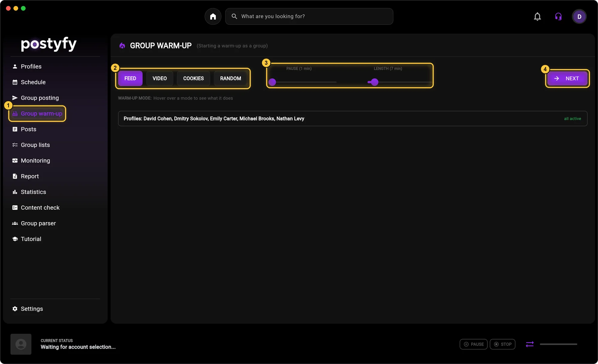
Task: Open Group lists page
Action: click(x=35, y=145)
